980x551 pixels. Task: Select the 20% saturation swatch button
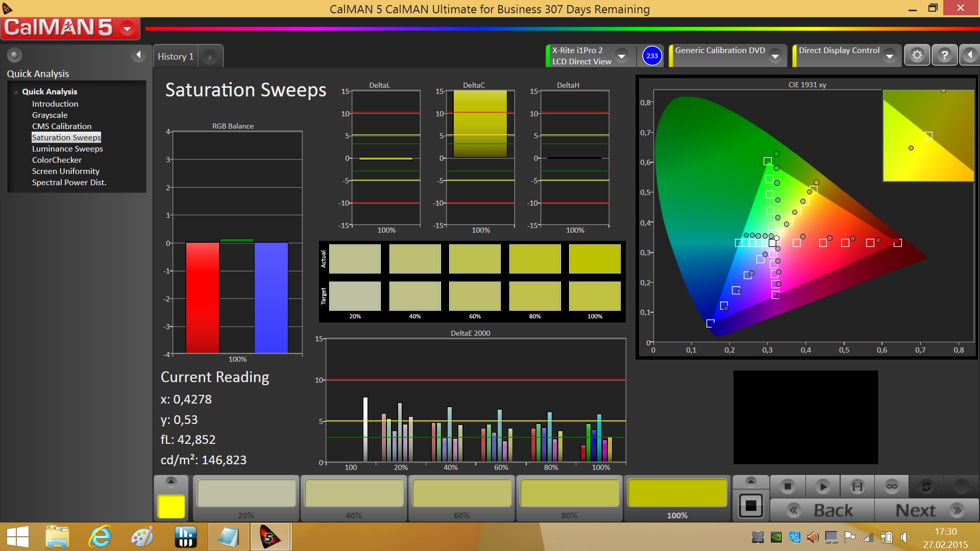pos(246,498)
